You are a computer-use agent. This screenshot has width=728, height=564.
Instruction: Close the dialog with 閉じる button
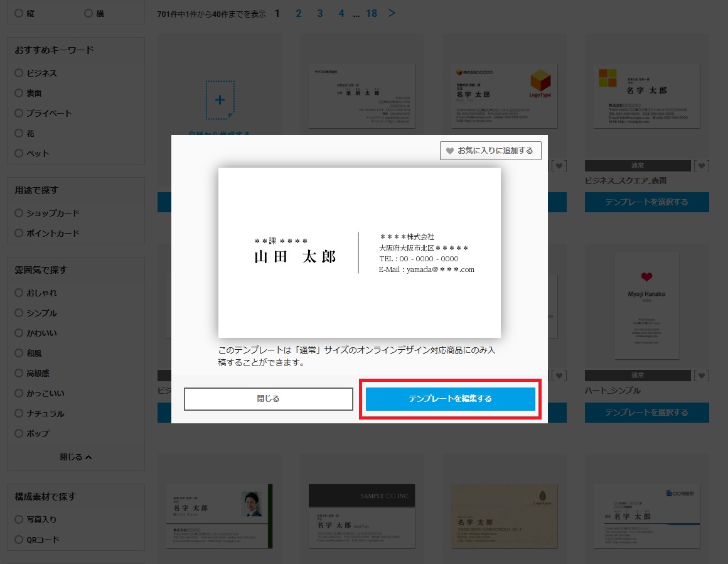click(x=269, y=399)
